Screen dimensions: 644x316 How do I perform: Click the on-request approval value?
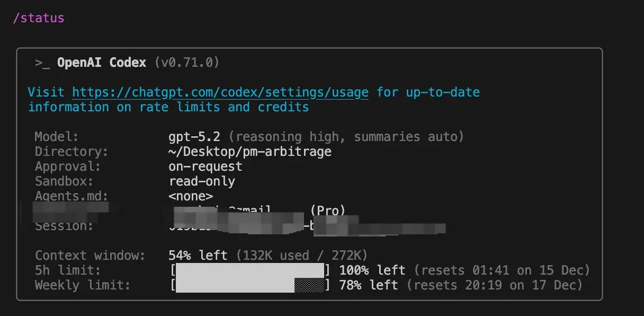(x=205, y=167)
